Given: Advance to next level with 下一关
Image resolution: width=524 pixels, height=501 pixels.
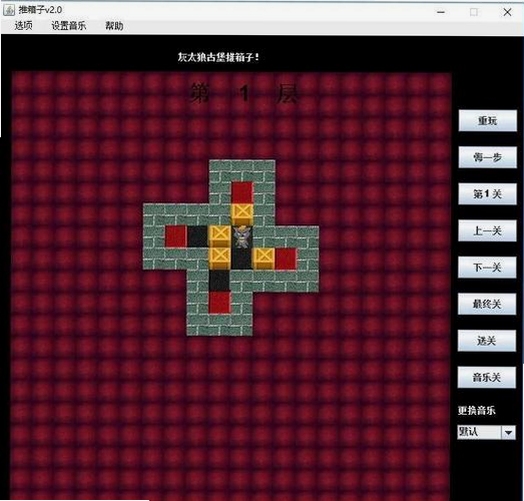Looking at the screenshot, I should [487, 267].
